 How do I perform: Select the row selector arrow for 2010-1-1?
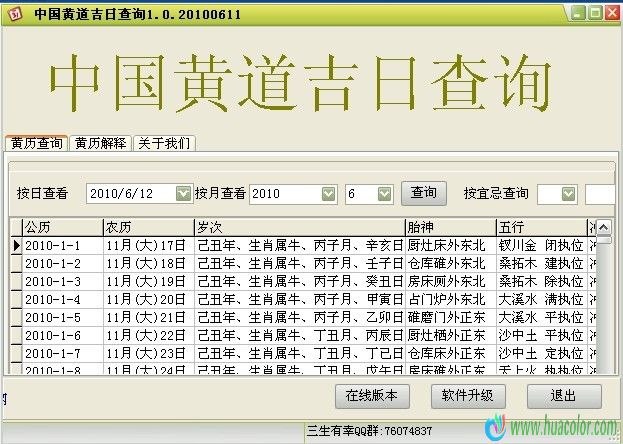pyautogui.click(x=16, y=246)
